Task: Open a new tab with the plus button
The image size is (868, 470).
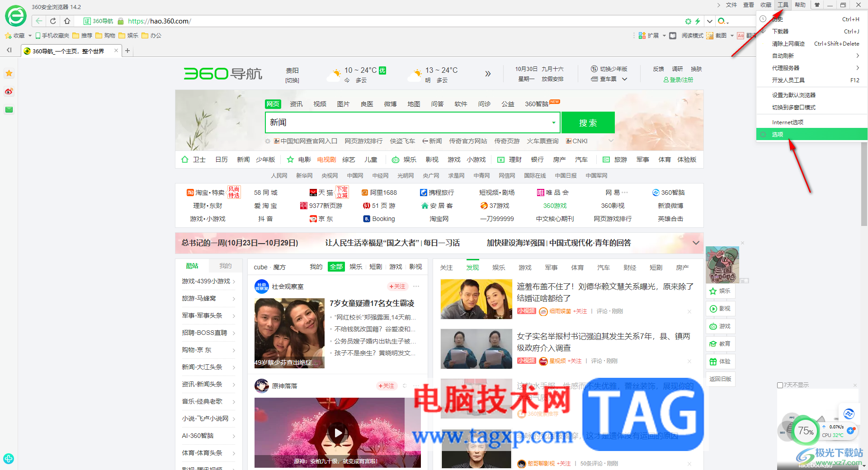Action: click(127, 51)
